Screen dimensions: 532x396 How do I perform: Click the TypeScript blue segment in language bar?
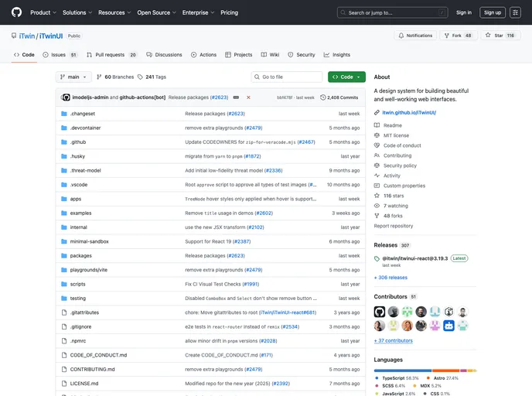[402, 370]
